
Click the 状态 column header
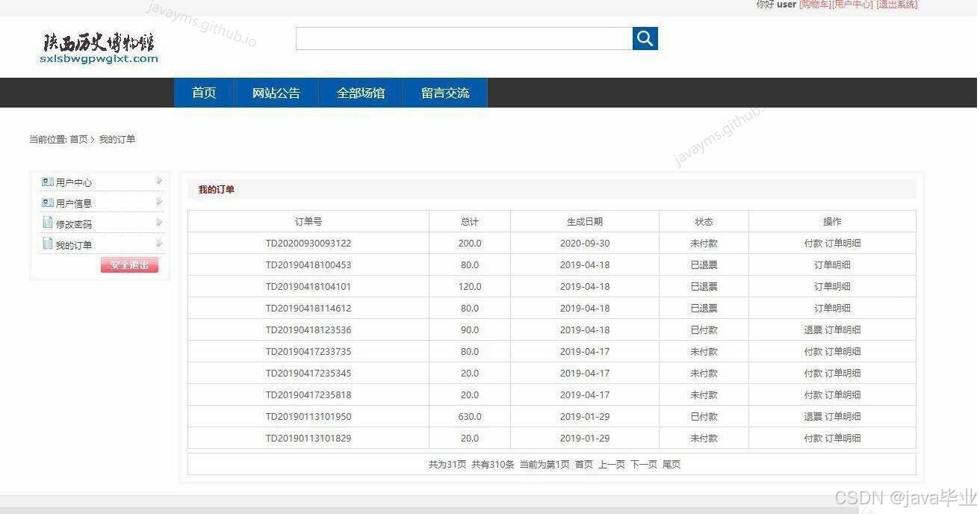704,222
